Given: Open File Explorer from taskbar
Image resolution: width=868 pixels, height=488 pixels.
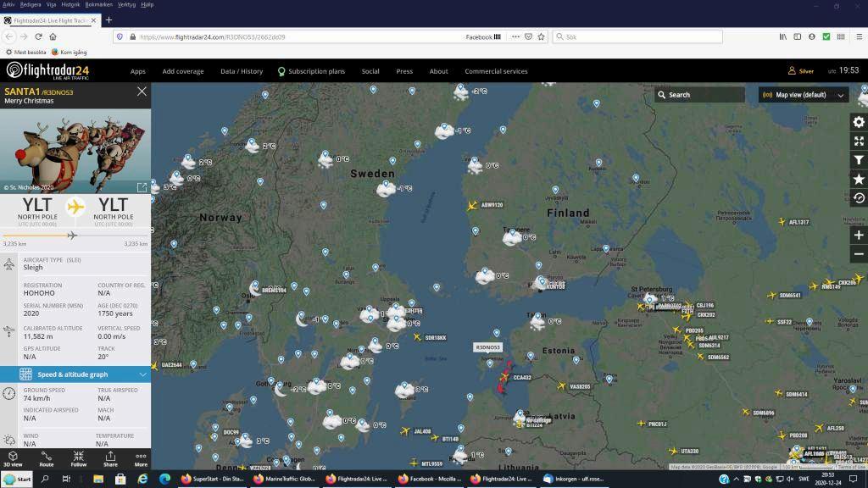Looking at the screenshot, I should pos(98,480).
